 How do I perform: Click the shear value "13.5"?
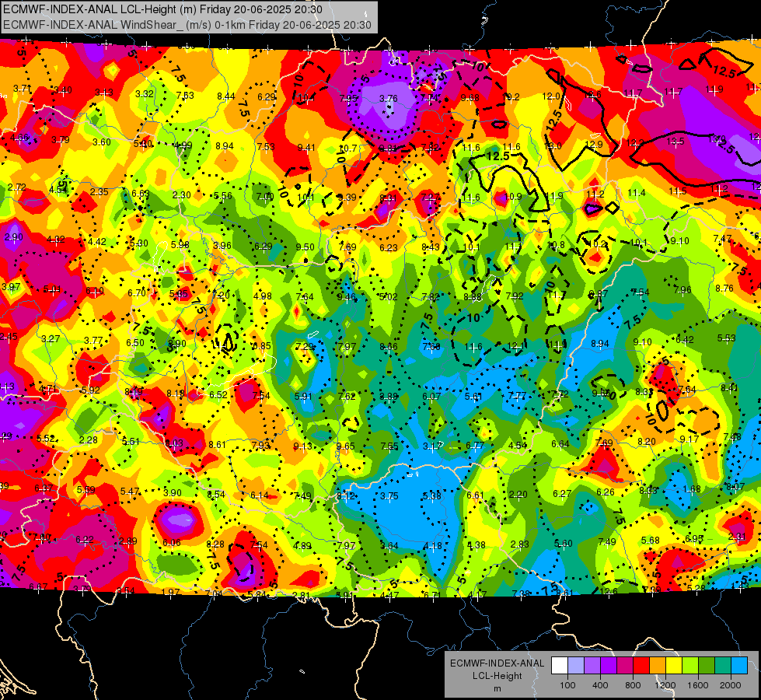coord(675,142)
